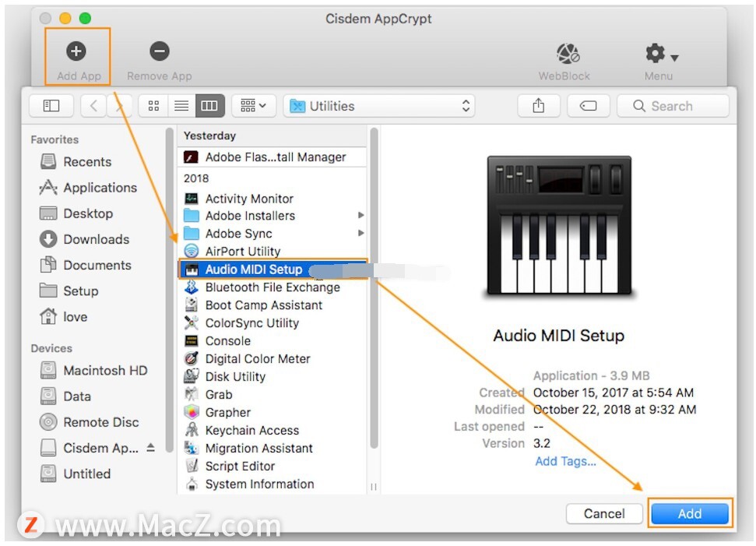The width and height of the screenshot is (756, 546).
Task: Click the Keychain Access keys icon
Action: 192,430
